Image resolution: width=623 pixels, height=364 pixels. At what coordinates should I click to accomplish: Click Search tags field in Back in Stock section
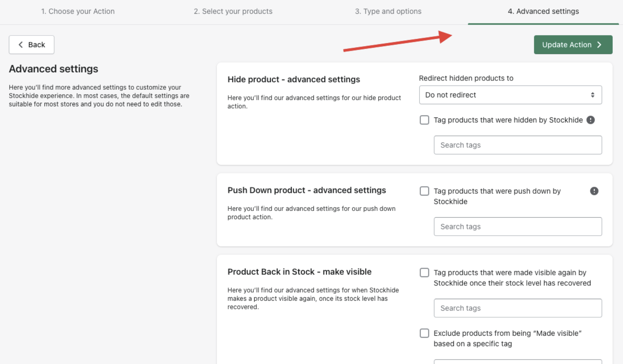coord(517,308)
